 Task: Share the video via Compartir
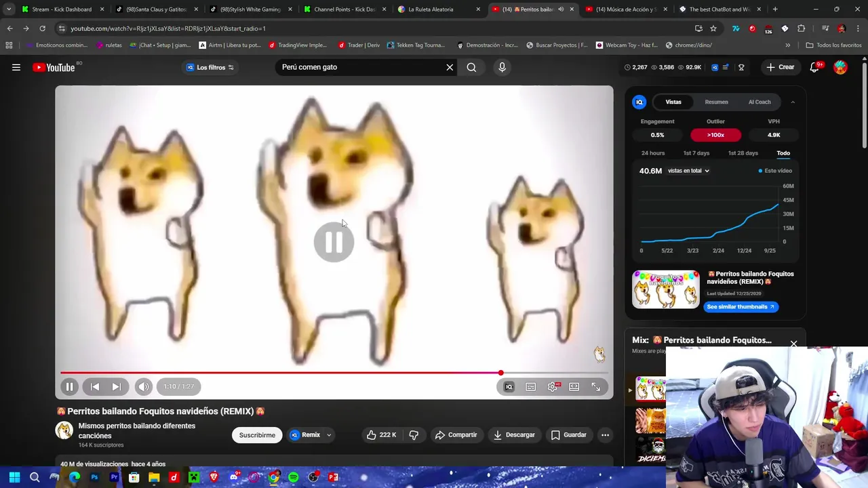click(x=456, y=434)
